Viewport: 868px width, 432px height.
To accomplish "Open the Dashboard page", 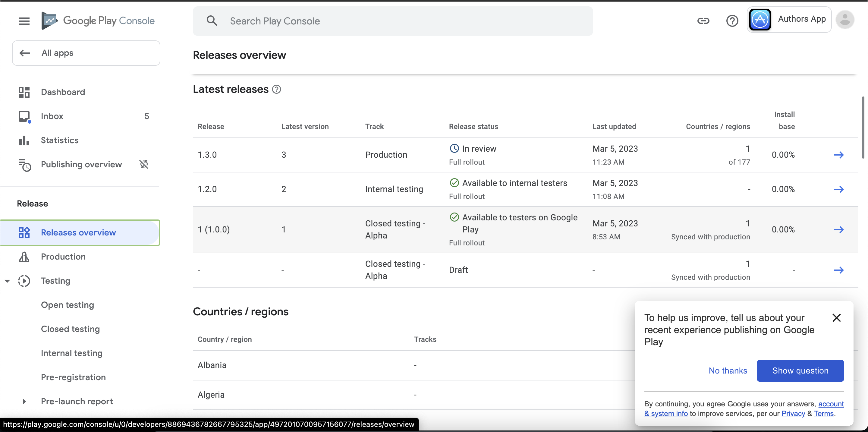I will [x=63, y=92].
